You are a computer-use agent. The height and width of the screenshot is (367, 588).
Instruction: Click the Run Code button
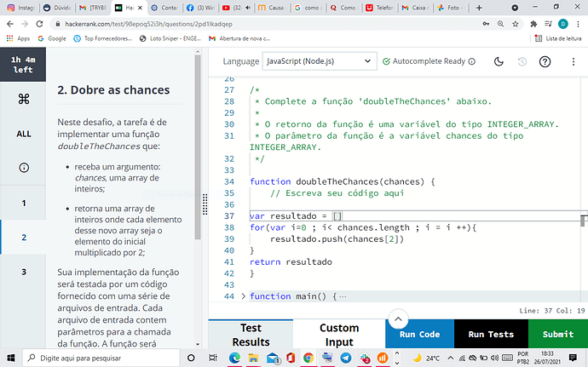click(x=419, y=334)
